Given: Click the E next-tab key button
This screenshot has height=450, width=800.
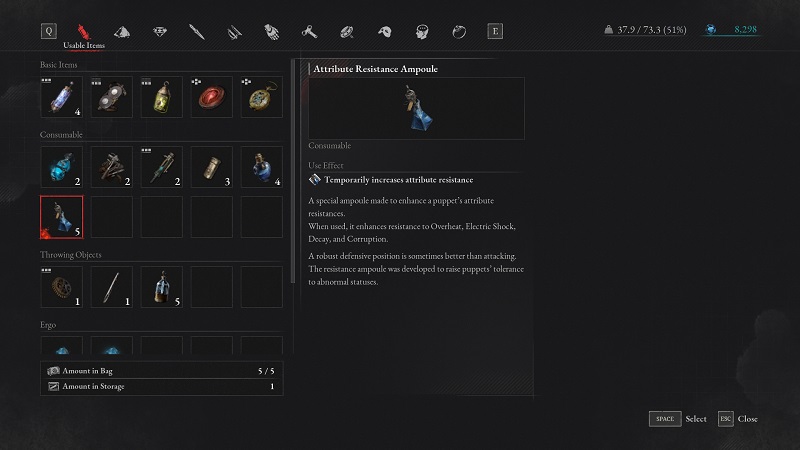Looking at the screenshot, I should pos(495,31).
